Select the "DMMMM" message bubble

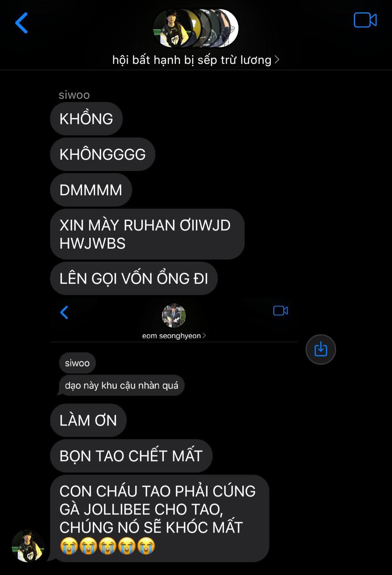91,190
